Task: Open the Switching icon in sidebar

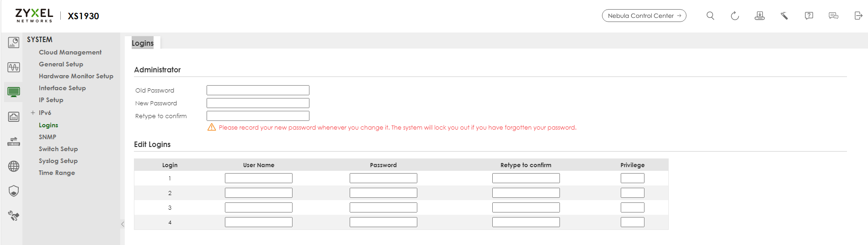Action: pos(14,142)
